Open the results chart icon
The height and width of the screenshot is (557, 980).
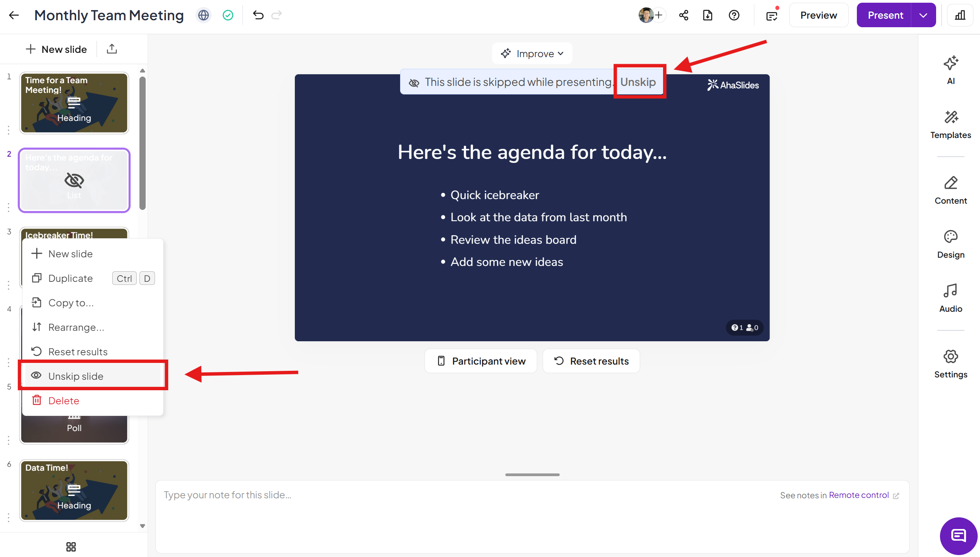960,15
